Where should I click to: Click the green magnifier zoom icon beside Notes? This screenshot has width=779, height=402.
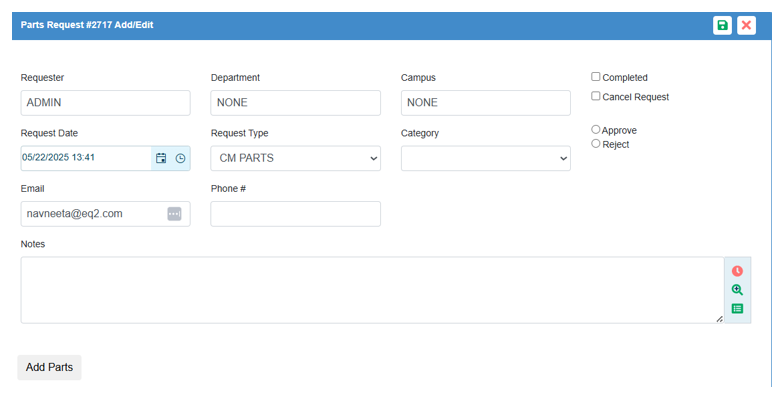click(x=737, y=290)
